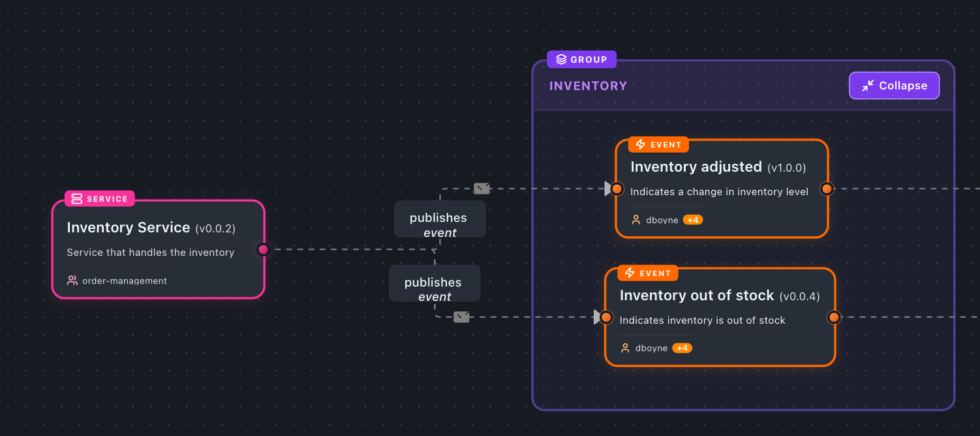Click the server icon in SERVICE badge
Image resolution: width=980 pixels, height=436 pixels.
pyautogui.click(x=77, y=198)
